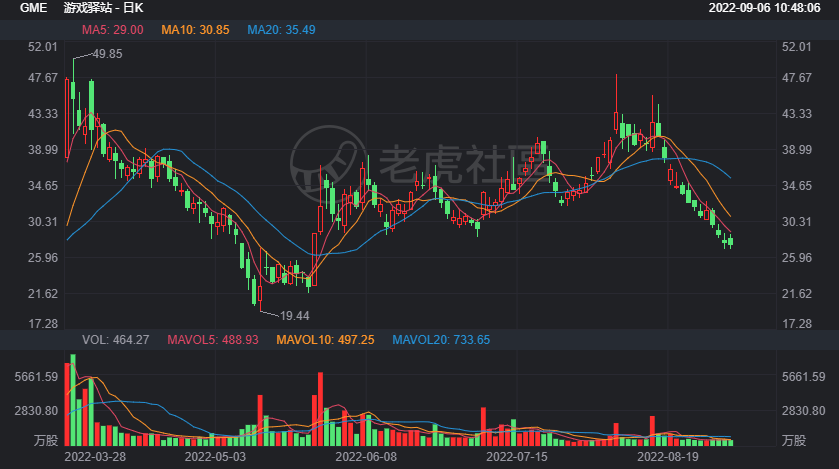Click right axis price label 17.28
839x469 pixels.
(x=797, y=324)
